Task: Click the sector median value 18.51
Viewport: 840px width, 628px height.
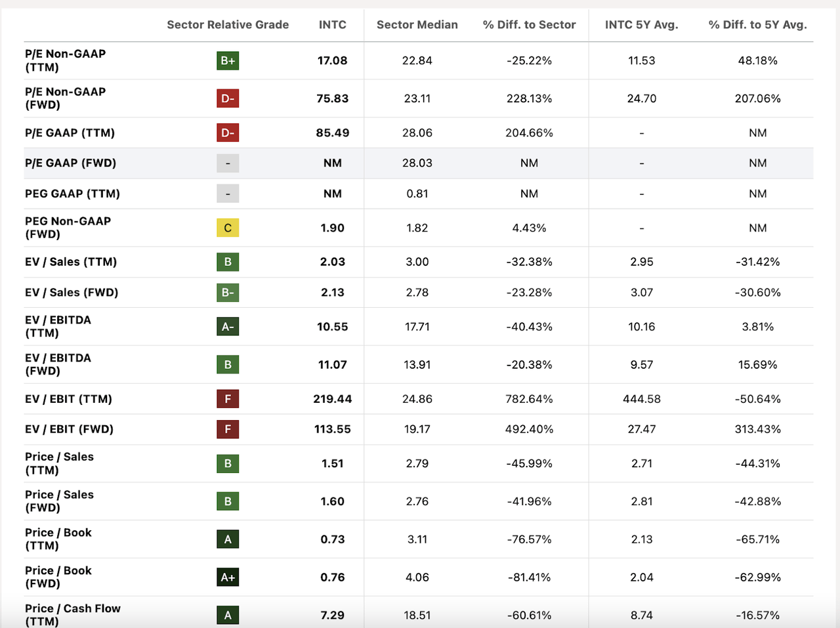Action: pyautogui.click(x=417, y=615)
